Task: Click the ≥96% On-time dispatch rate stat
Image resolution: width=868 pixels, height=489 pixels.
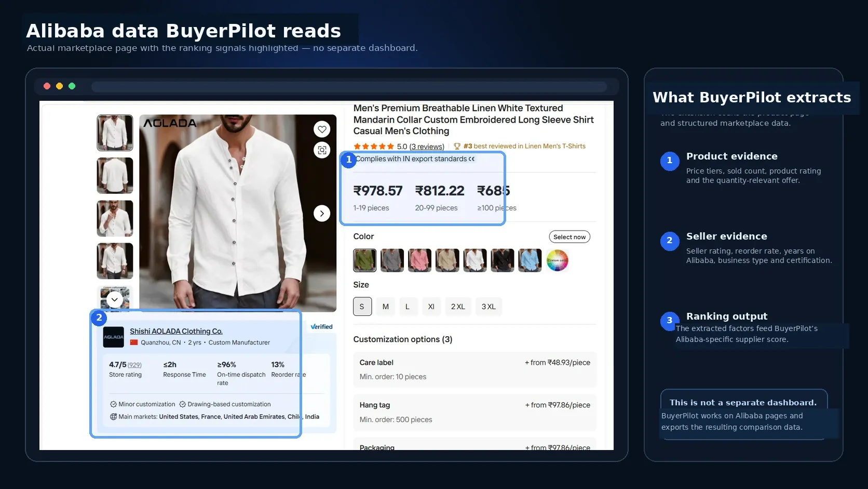Action: tap(241, 373)
